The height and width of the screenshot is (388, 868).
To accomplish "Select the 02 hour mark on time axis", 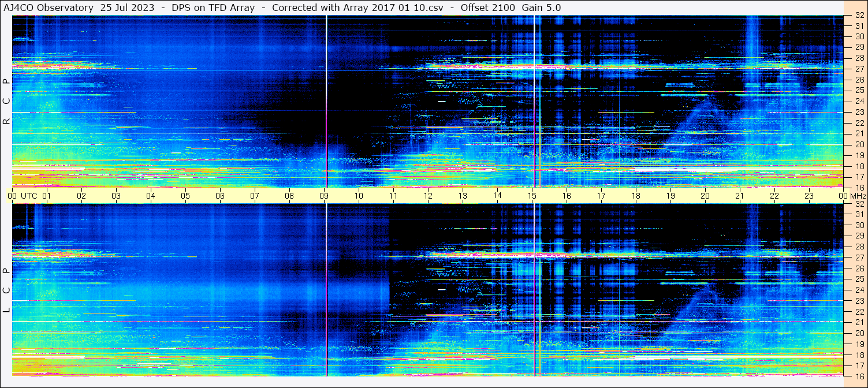I will tap(81, 196).
